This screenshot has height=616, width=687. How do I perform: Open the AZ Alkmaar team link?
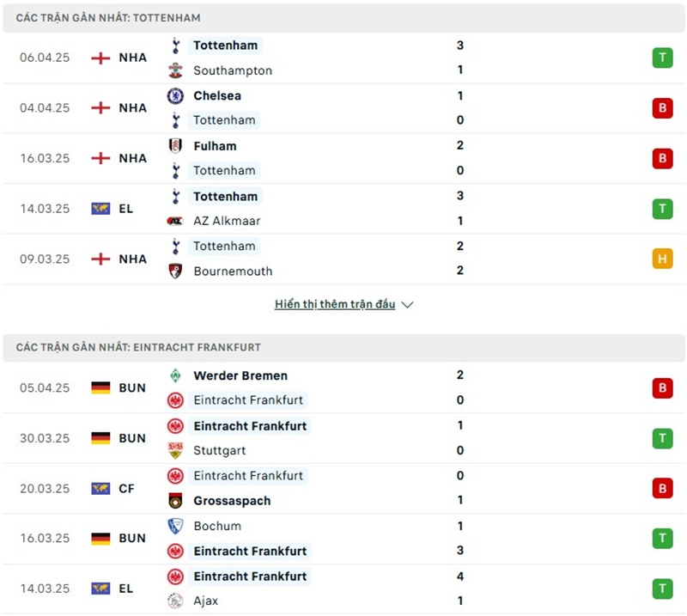(227, 221)
